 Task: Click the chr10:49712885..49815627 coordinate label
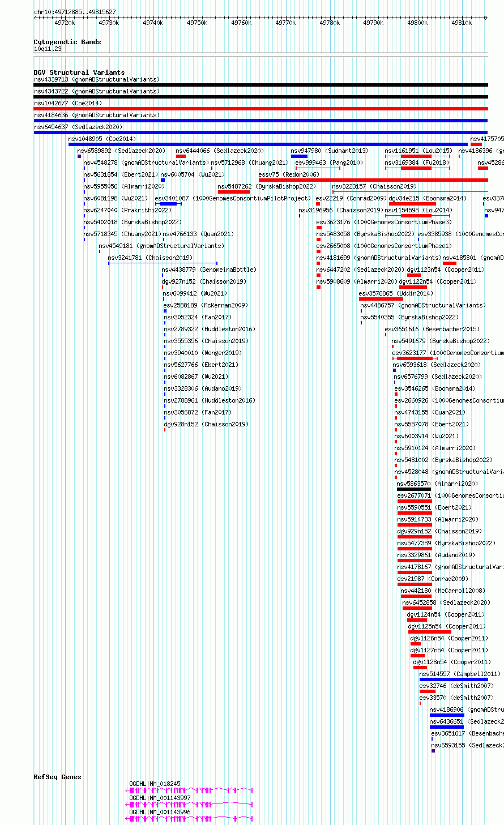(75, 12)
